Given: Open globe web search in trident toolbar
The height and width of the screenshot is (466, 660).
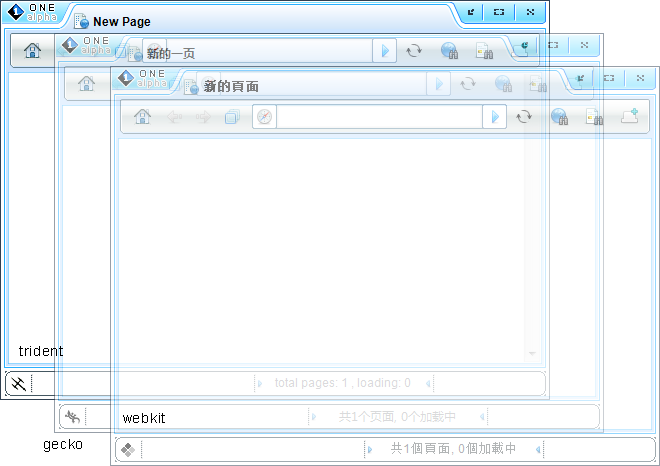Looking at the screenshot, I should [x=449, y=51].
